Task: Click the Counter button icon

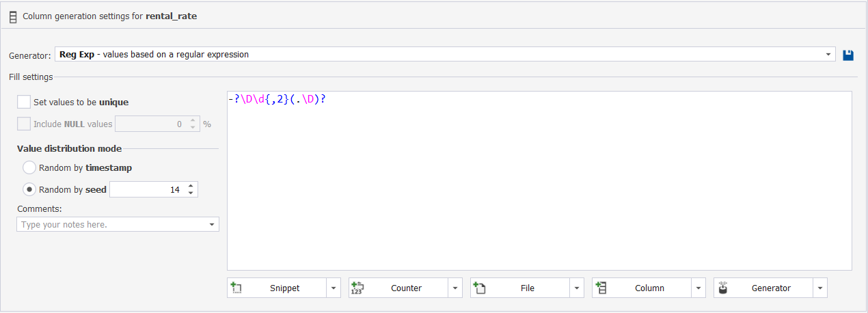Action: [357, 288]
